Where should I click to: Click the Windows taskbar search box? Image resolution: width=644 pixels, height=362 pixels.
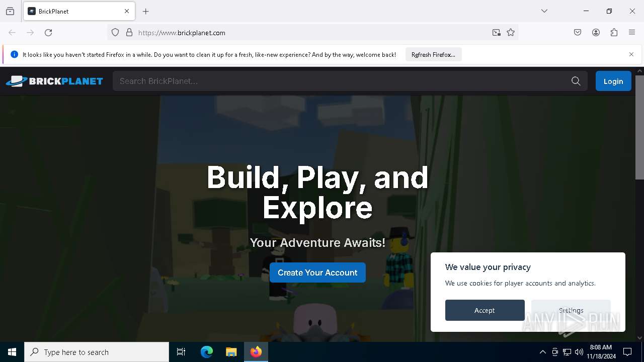[x=97, y=352]
